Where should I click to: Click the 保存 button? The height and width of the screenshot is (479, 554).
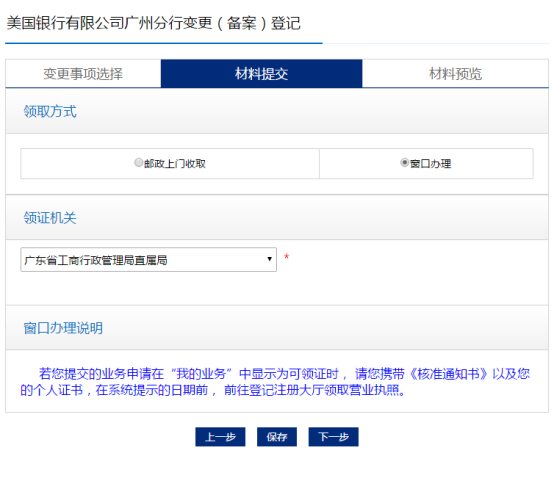pos(277,437)
